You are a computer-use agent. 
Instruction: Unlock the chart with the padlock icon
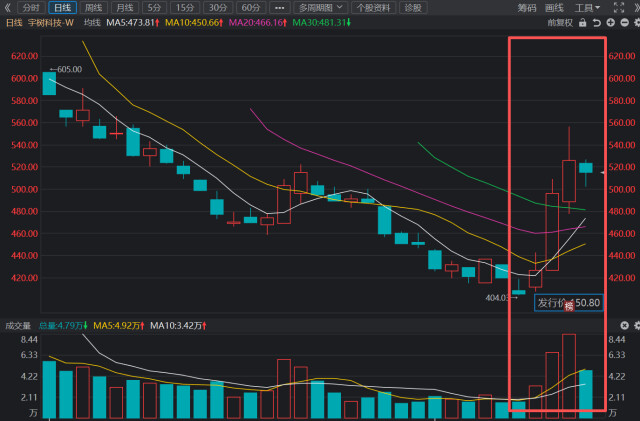[582, 23]
